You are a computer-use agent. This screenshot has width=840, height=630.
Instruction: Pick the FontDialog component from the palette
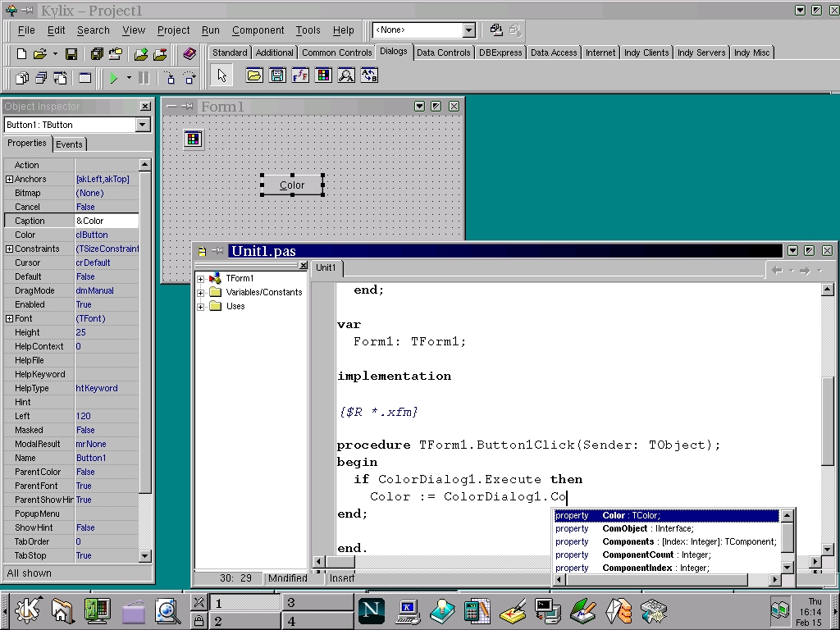pyautogui.click(x=300, y=75)
